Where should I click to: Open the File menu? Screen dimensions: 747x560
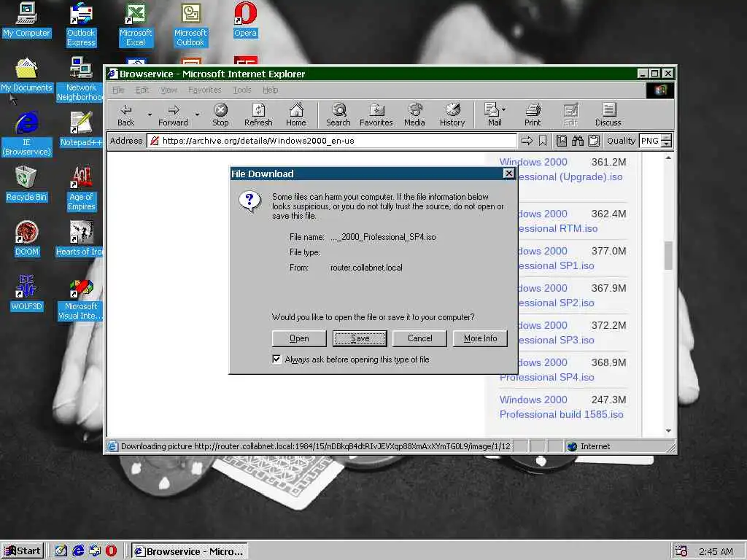(117, 90)
